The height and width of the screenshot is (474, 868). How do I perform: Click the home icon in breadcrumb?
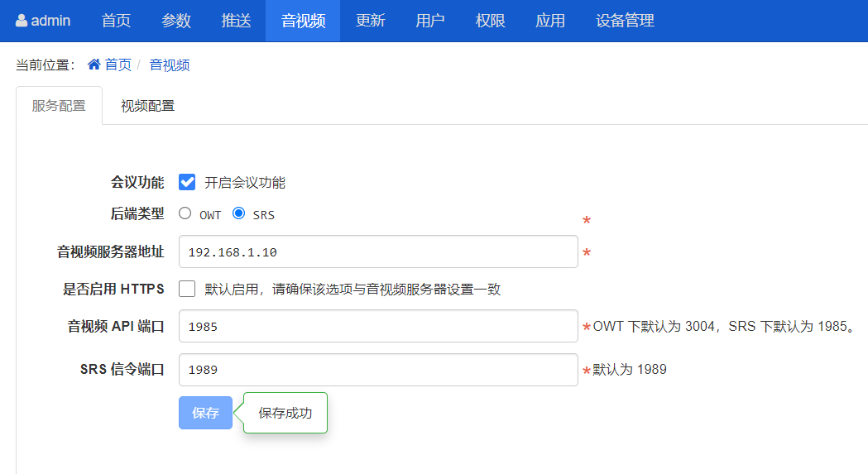[94, 65]
